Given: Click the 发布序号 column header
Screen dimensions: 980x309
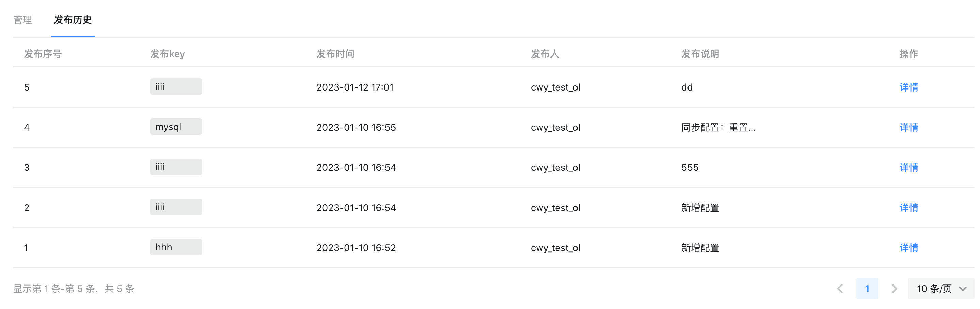Looking at the screenshot, I should click(43, 54).
